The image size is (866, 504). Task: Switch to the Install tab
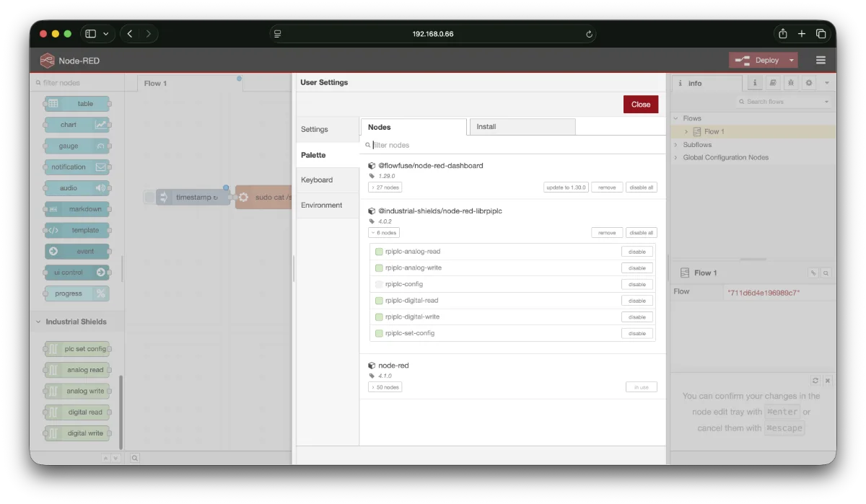(522, 127)
